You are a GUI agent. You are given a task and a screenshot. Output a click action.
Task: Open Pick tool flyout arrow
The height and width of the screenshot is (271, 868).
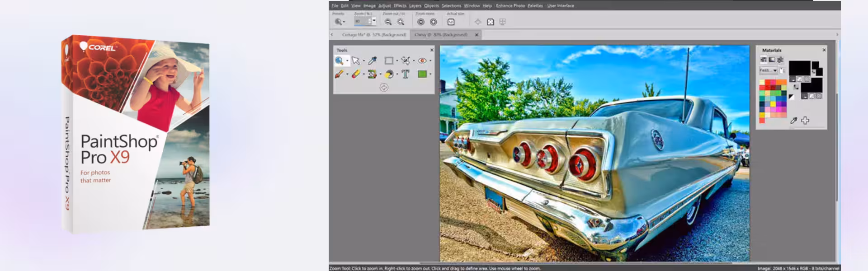(x=364, y=61)
